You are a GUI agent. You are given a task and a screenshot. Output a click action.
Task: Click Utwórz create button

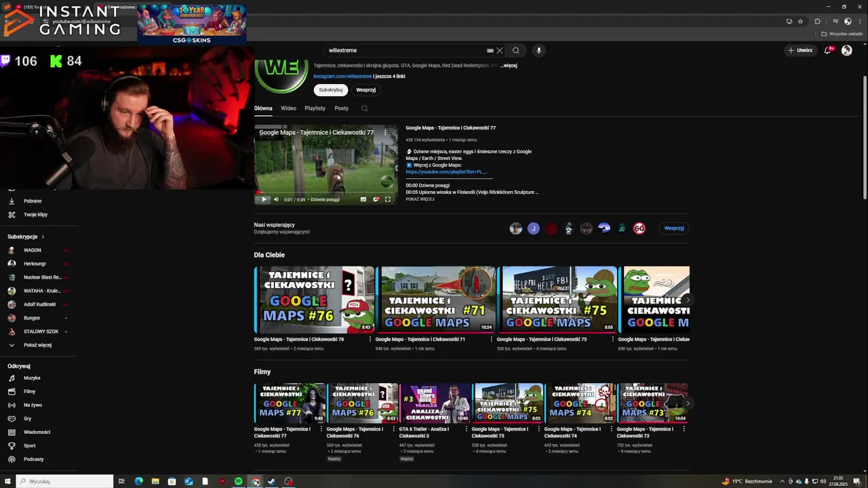[x=800, y=50]
